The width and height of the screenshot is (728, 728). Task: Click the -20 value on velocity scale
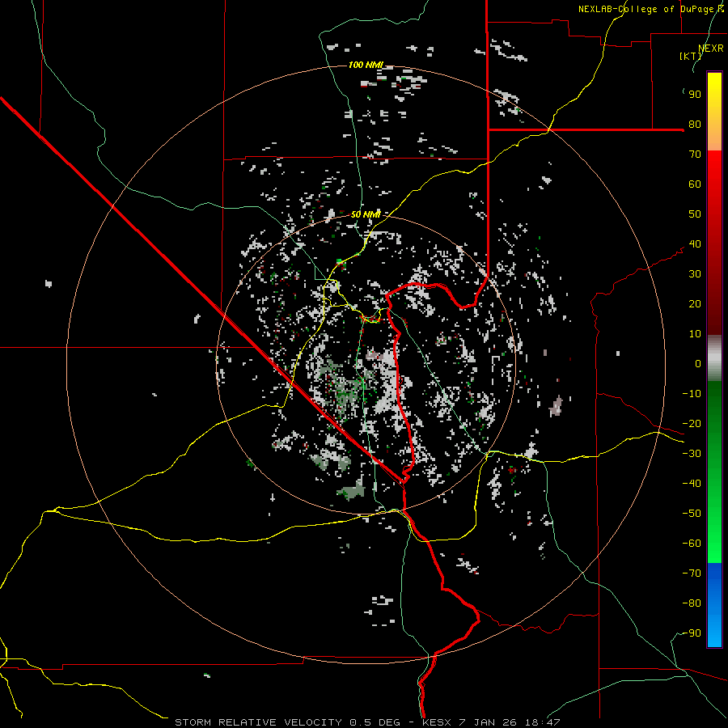(692, 424)
